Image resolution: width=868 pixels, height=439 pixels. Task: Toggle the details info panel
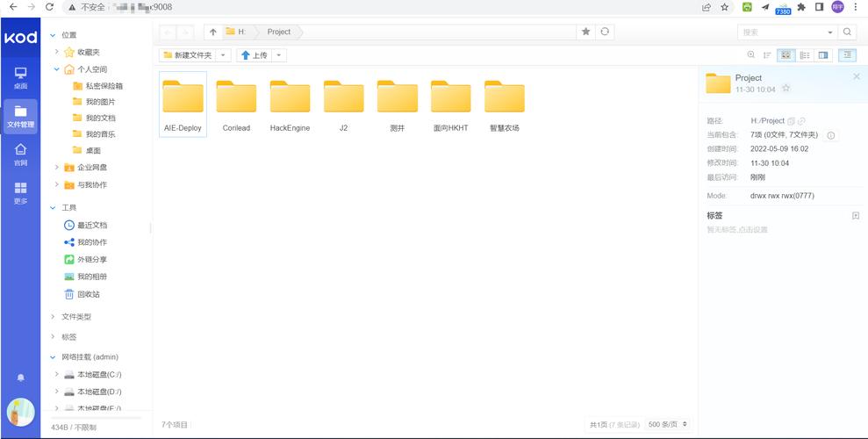pyautogui.click(x=847, y=54)
